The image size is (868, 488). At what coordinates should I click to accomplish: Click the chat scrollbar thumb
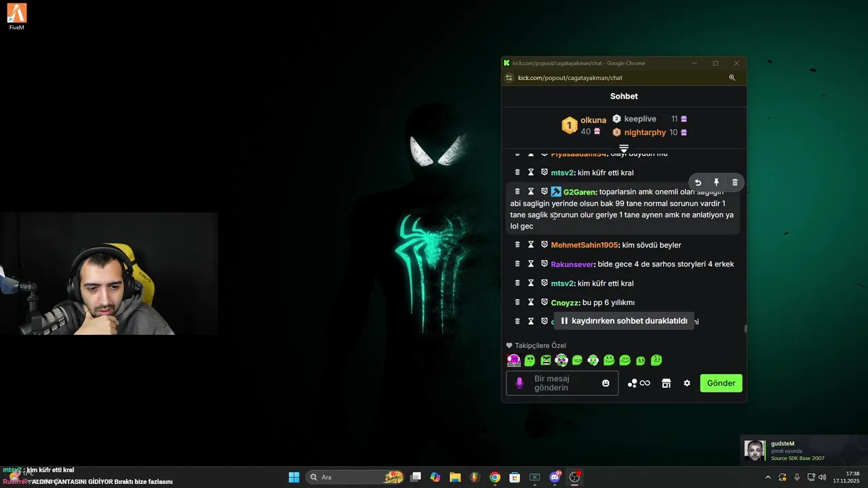point(745,329)
